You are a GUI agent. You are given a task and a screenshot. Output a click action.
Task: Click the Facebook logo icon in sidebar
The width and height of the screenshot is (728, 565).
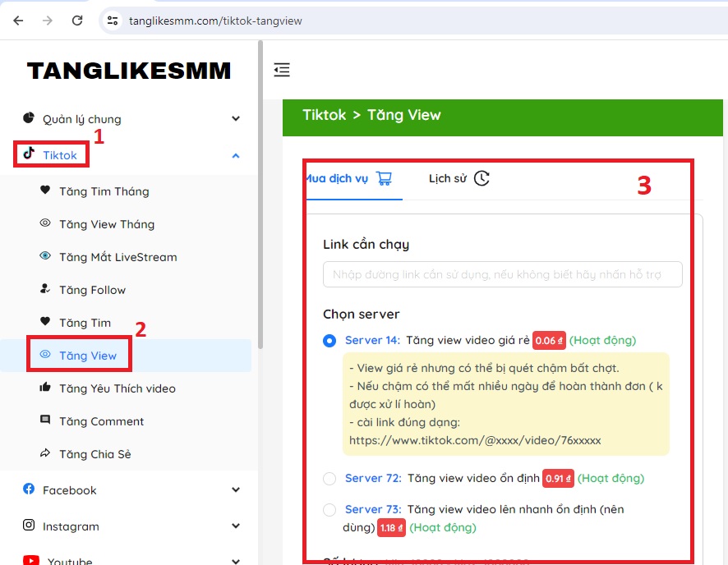pyautogui.click(x=29, y=489)
